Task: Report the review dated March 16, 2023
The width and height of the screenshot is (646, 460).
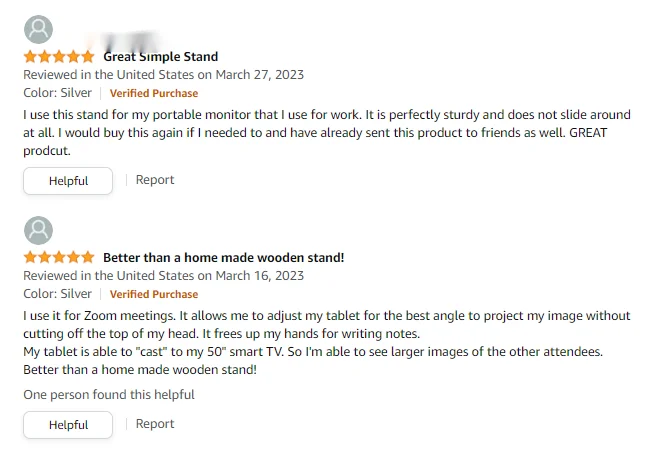Action: point(155,424)
